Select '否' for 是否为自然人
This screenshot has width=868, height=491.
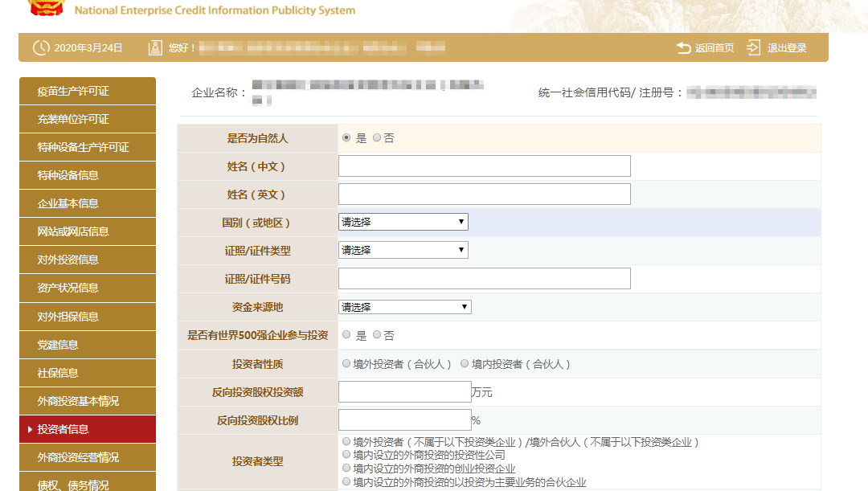point(377,138)
